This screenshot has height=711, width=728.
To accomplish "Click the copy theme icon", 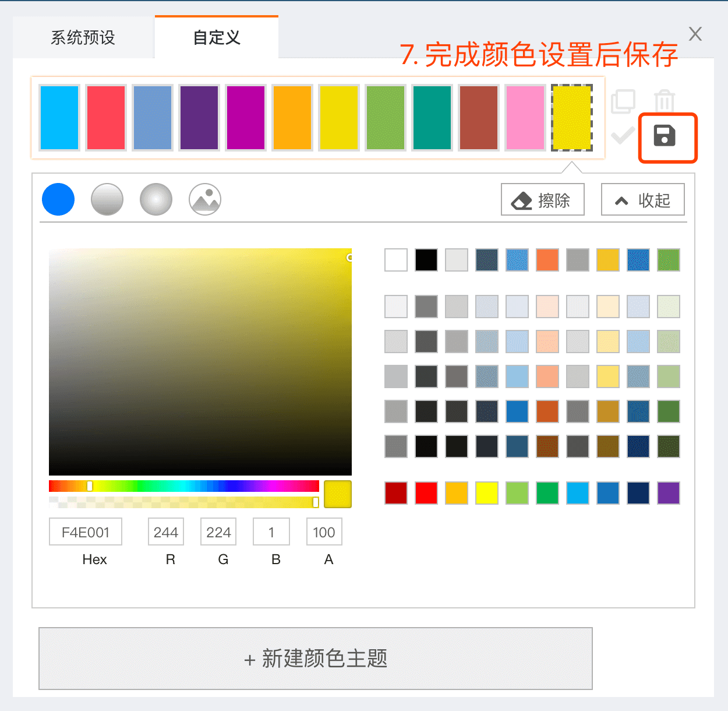I will pos(623,101).
